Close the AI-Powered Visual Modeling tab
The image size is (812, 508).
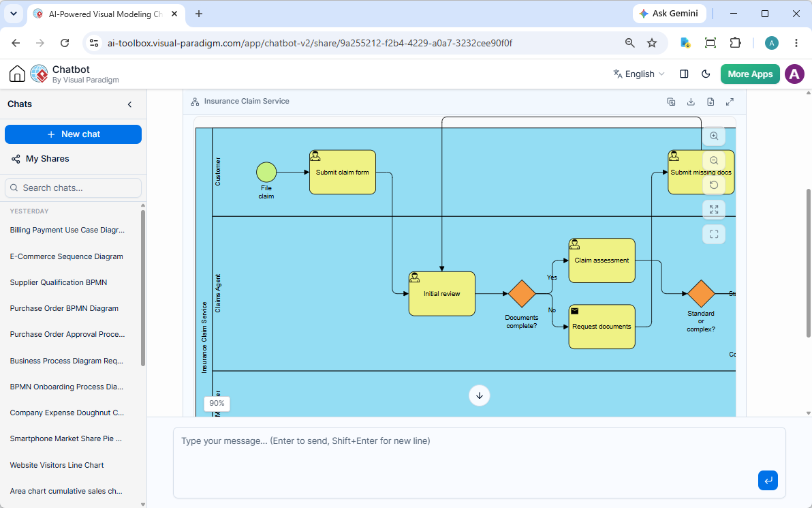pyautogui.click(x=174, y=14)
